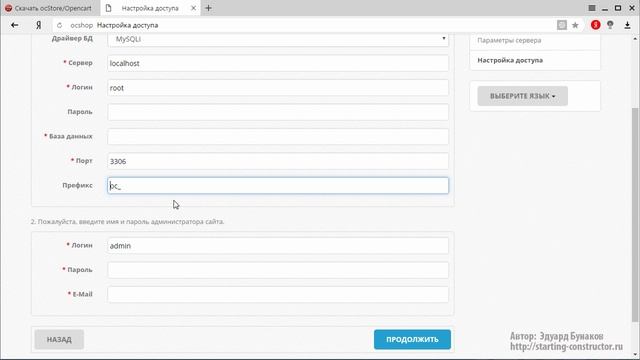Click the НАЗАД button

coord(59,340)
